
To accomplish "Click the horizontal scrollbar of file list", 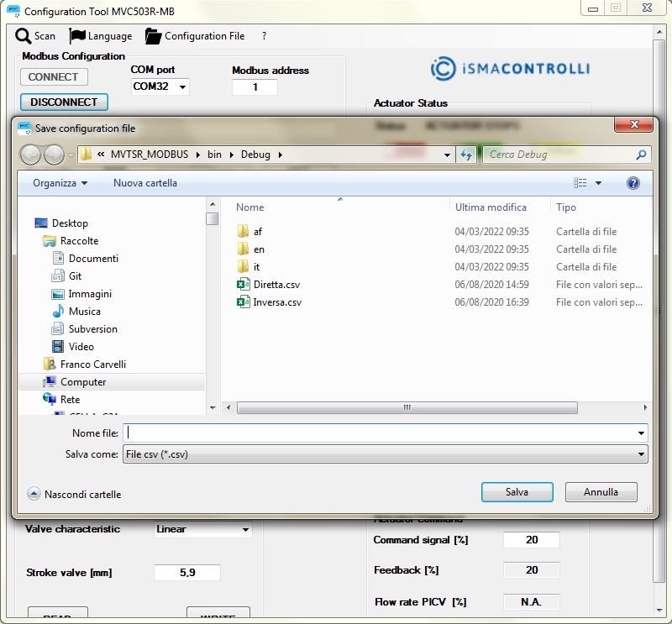I will [x=407, y=407].
